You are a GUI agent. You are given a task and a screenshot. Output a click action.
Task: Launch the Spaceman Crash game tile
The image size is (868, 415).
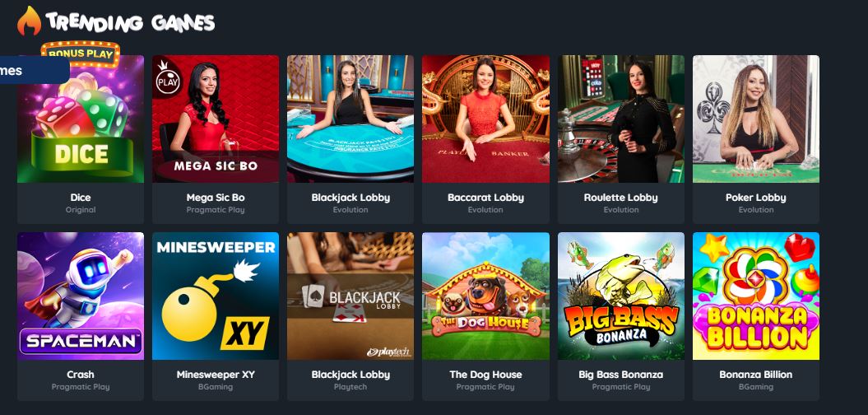(x=81, y=296)
